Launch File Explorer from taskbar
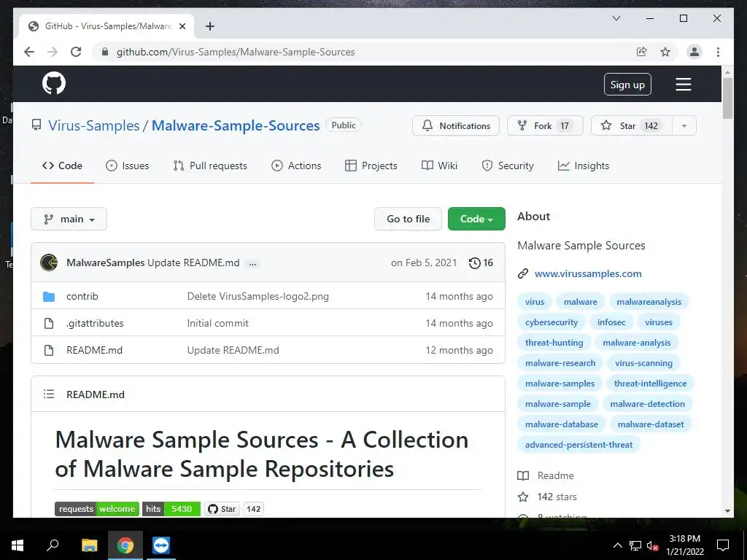747x560 pixels. 89,545
